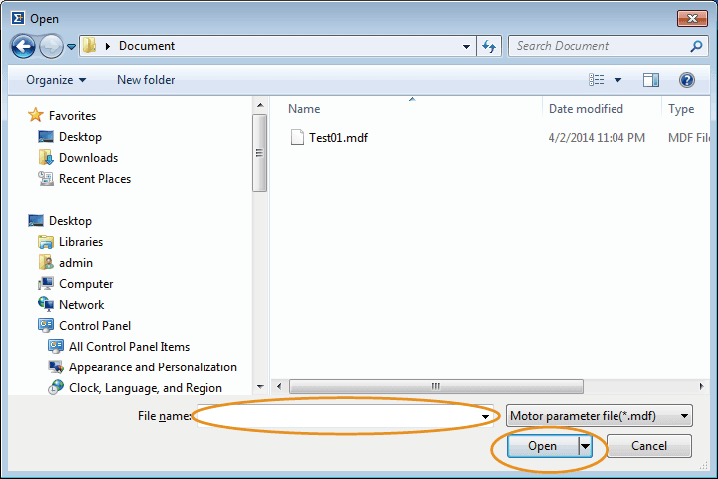The height and width of the screenshot is (479, 718).
Task: Select Network in the navigation tree
Action: click(81, 305)
